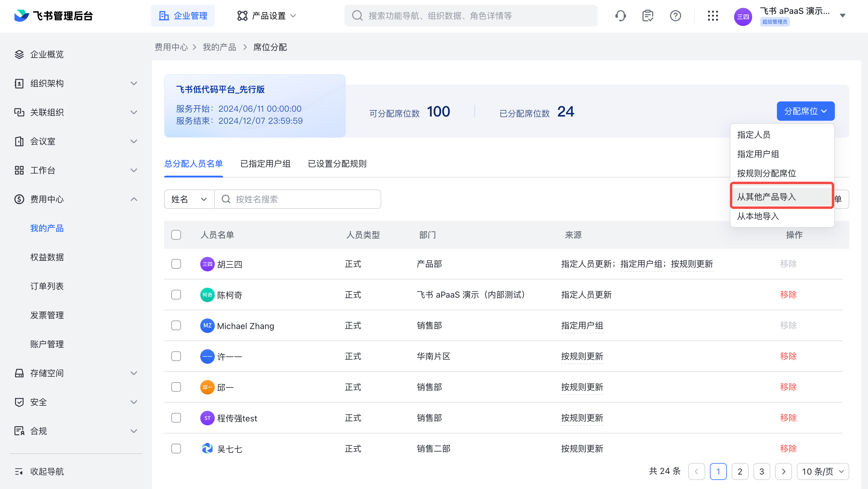This screenshot has width=868, height=489.
Task: Click the 会议室 door icon
Action: [x=19, y=141]
